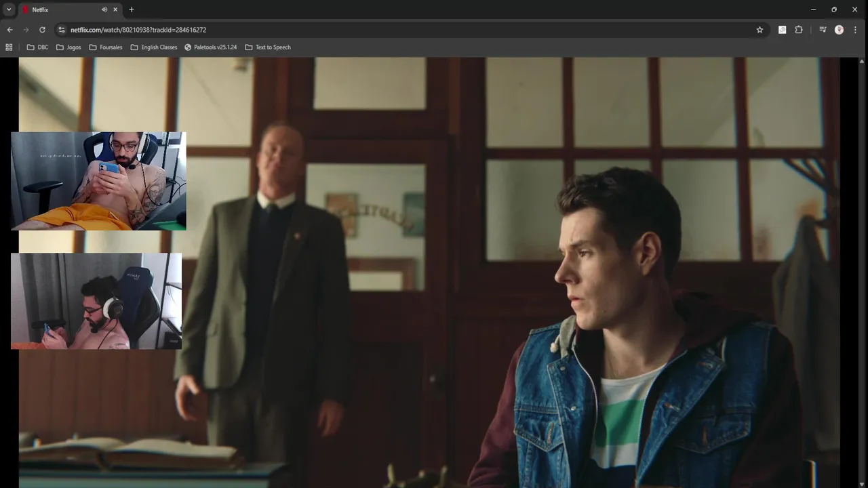Screen dimensions: 868x488
Task: Select the upper webcam overlay thumbnail
Action: (98, 181)
